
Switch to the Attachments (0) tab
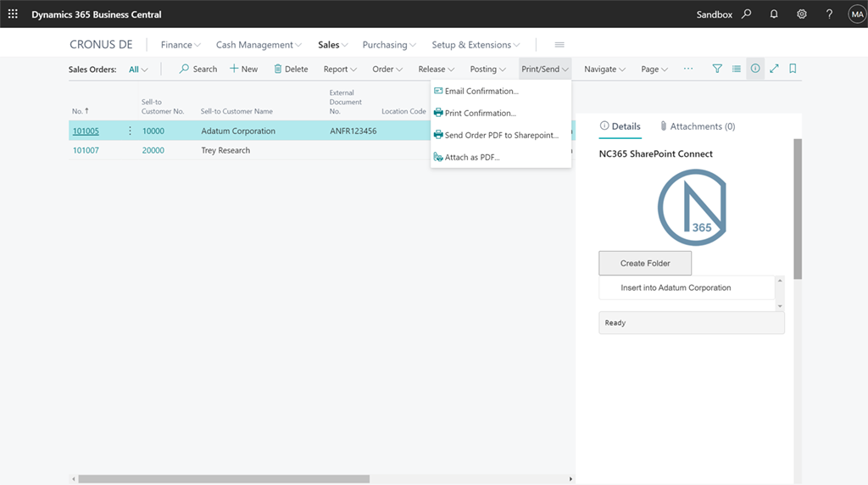pos(698,126)
